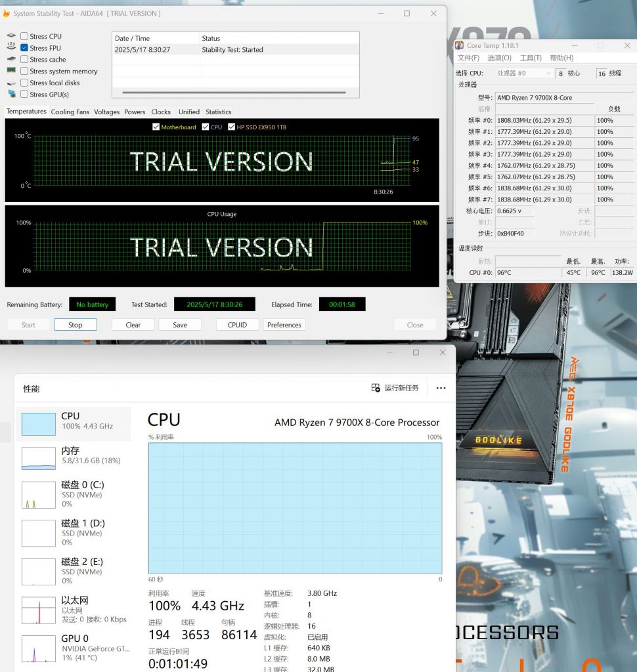The image size is (637, 672).
Task: Click the Core Temp thermometer title icon
Action: click(460, 45)
